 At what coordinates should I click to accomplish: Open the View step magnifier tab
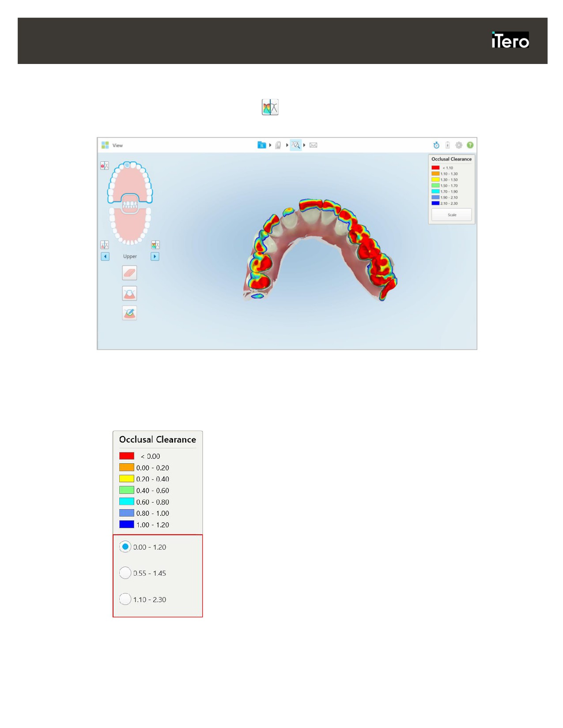click(296, 145)
